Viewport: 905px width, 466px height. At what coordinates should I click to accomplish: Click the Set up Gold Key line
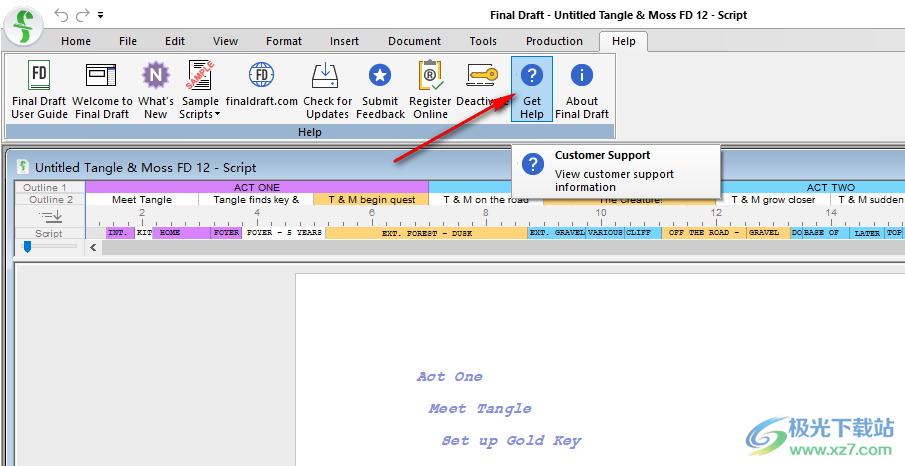511,441
